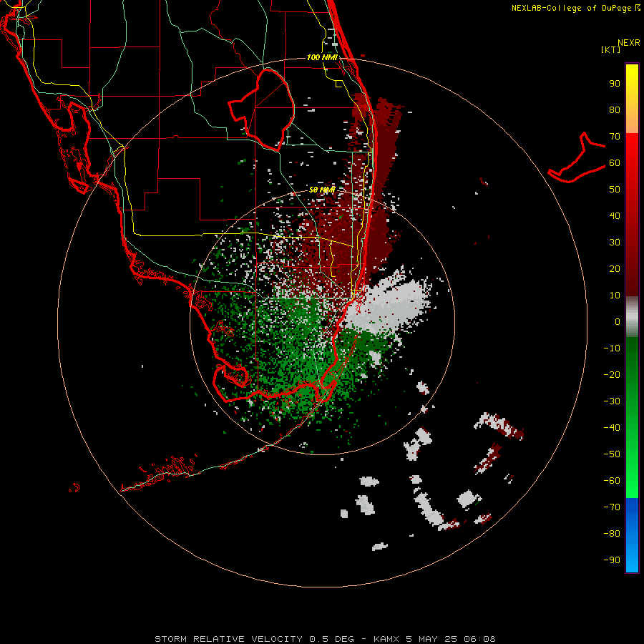
Task: Click the -80 value on velocity scale
Action: click(x=612, y=534)
